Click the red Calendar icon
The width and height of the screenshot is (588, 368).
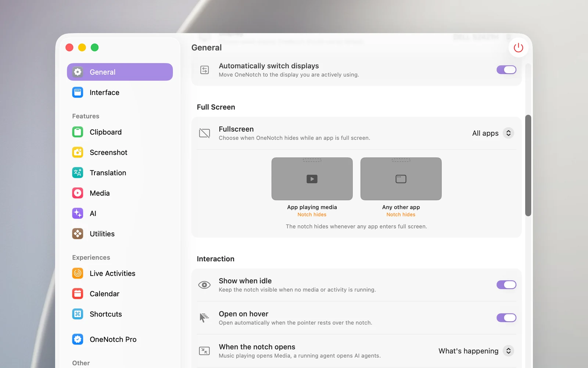(x=78, y=294)
